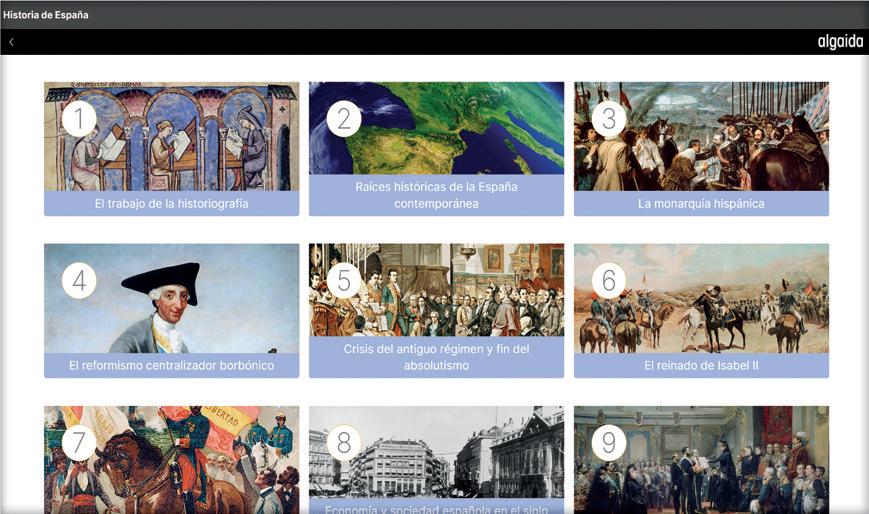The height and width of the screenshot is (514, 869).
Task: Select the number 8 circle badge
Action: pos(344,443)
